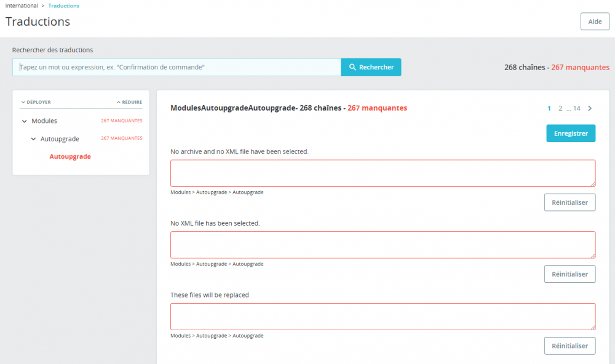615x364 pixels.
Task: Select the red Autoupgrade tree leaf
Action: coord(70,157)
